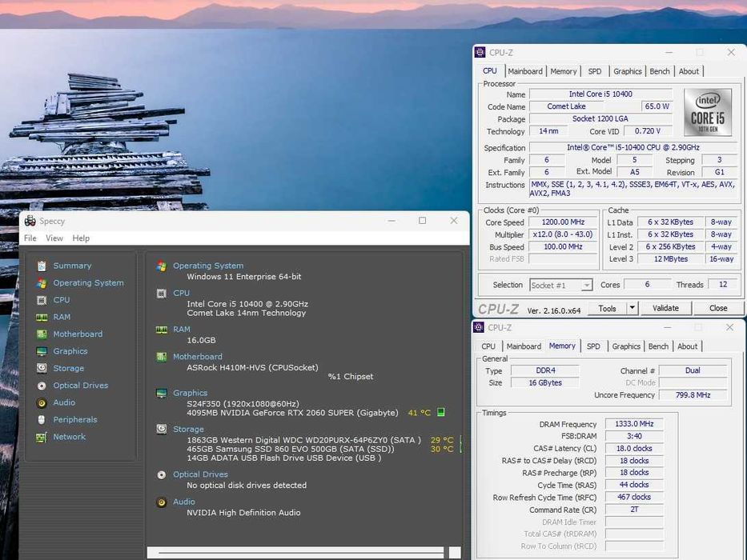The height and width of the screenshot is (560, 747).
Task: Click the Operating System flag icon in sidebar
Action: (x=42, y=283)
